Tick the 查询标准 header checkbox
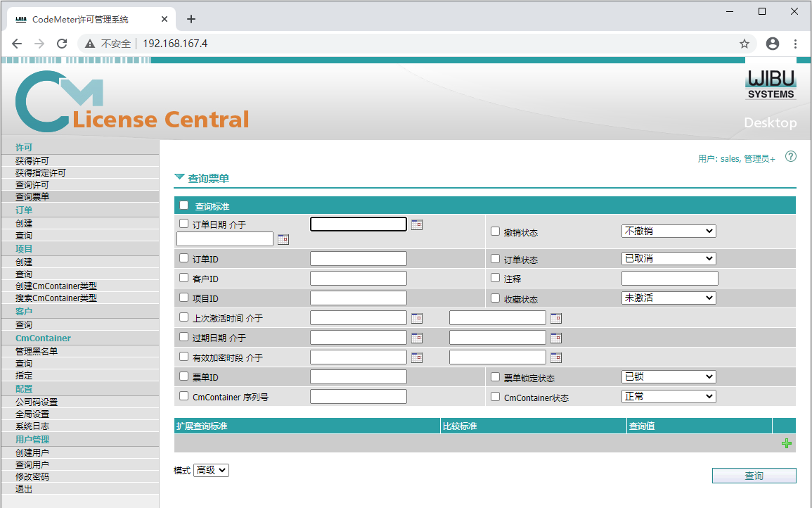The image size is (812, 508). pos(183,205)
